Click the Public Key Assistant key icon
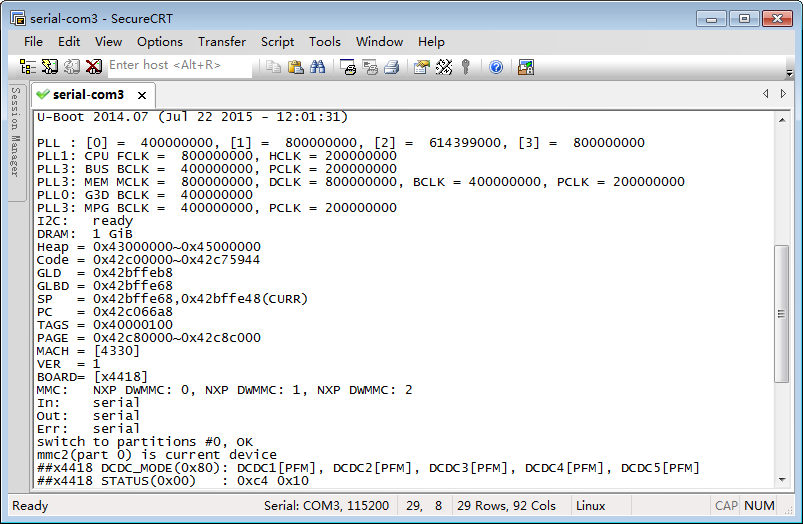The height and width of the screenshot is (524, 803). pos(466,67)
